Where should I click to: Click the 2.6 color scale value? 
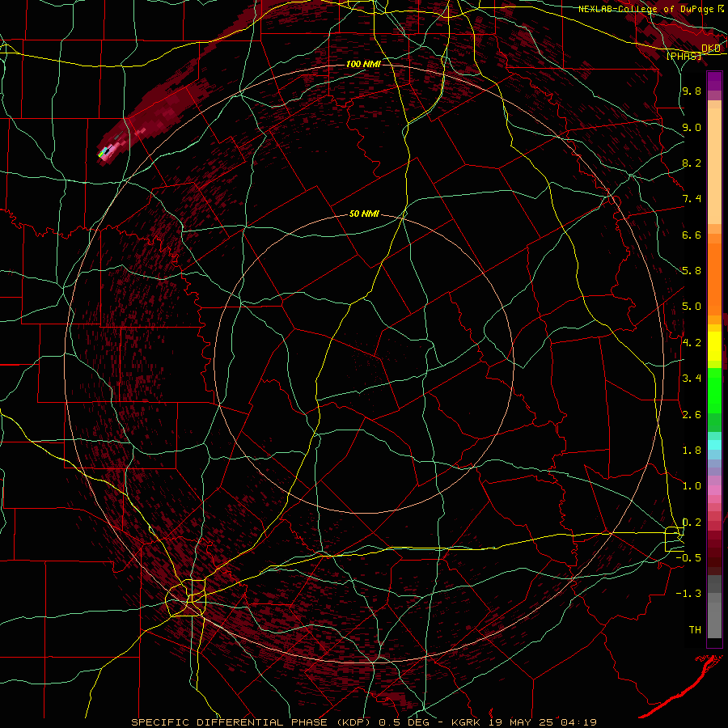tap(692, 415)
